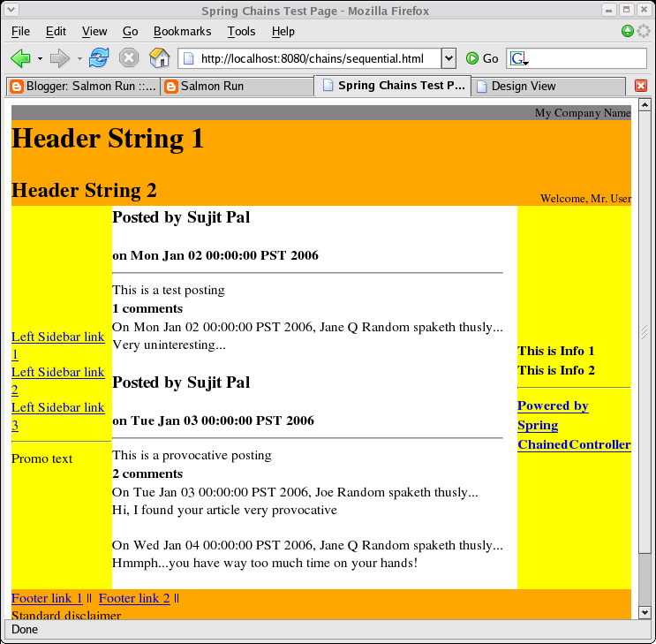Reload the page with the Refresh icon

point(99,57)
